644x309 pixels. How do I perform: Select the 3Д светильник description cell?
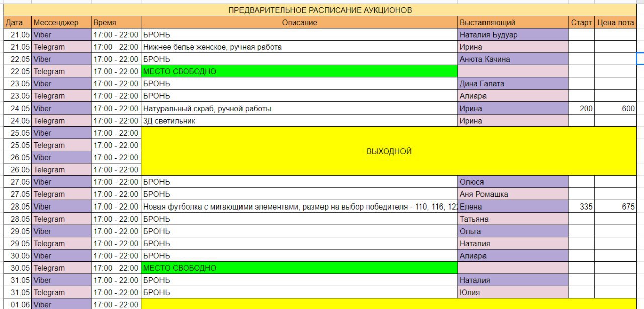click(299, 121)
